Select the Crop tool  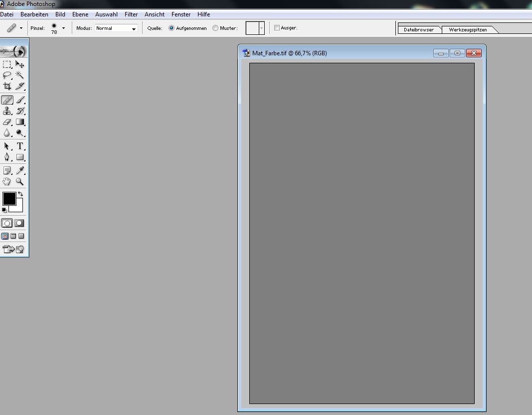click(7, 86)
